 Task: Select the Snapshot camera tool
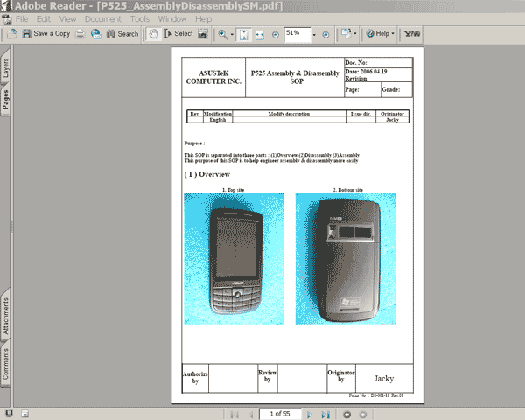tap(203, 34)
